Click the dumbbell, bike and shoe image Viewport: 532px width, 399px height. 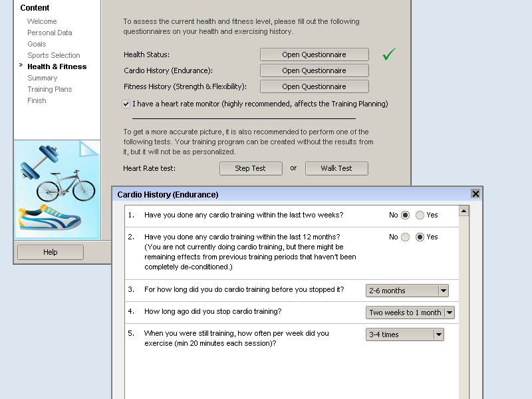click(x=57, y=190)
